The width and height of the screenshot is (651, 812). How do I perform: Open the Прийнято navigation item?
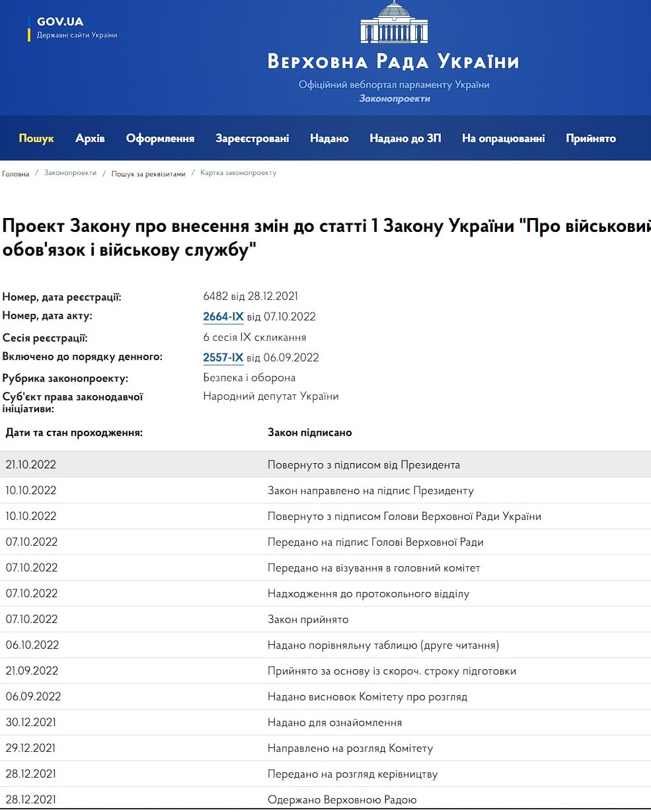[590, 138]
